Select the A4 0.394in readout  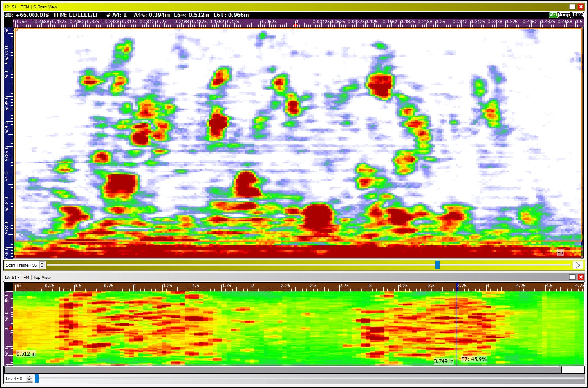[151, 15]
